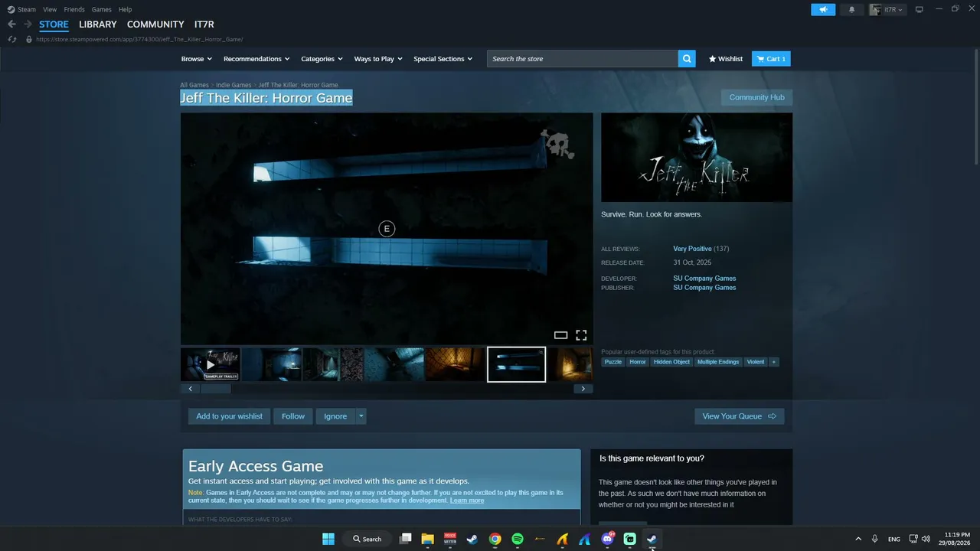Click the Ignore button
980x551 pixels.
[x=335, y=416]
